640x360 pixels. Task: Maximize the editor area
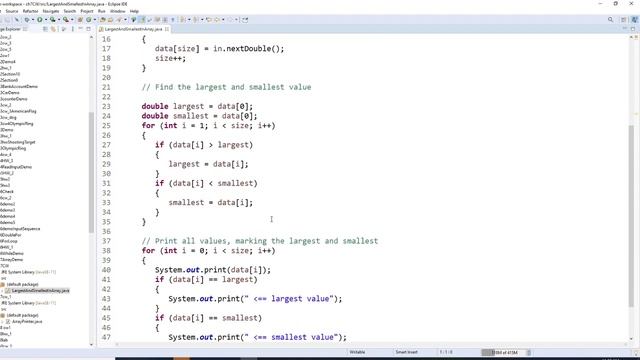[633, 29]
